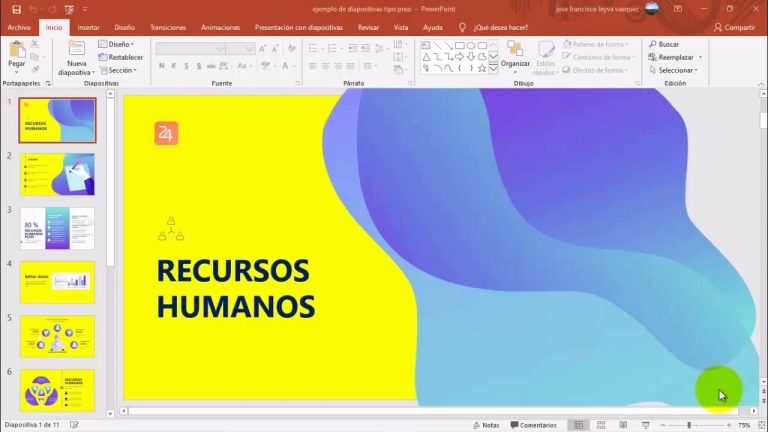The image size is (768, 432).
Task: Open the Relleno de forma dropdown
Action: pyautogui.click(x=596, y=44)
